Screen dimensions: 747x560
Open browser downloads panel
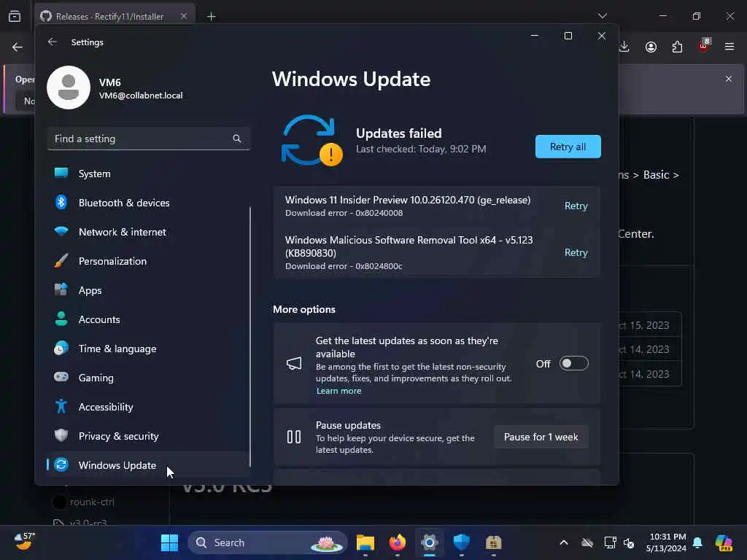624,47
